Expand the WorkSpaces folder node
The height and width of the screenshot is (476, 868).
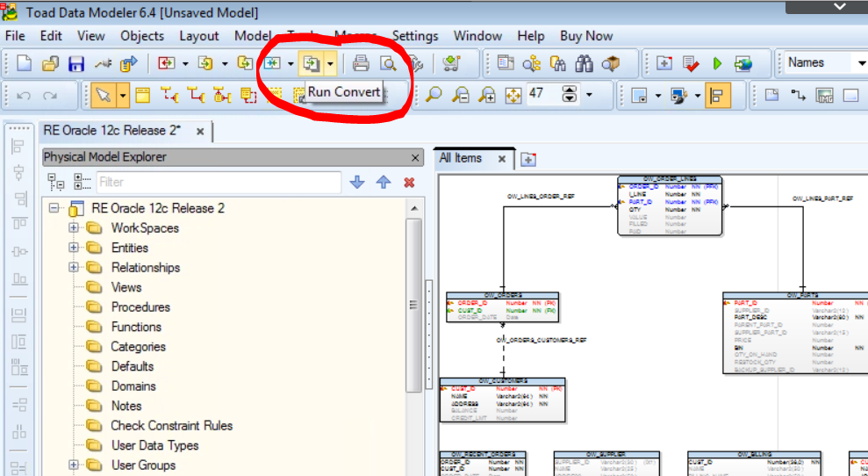[x=73, y=227]
